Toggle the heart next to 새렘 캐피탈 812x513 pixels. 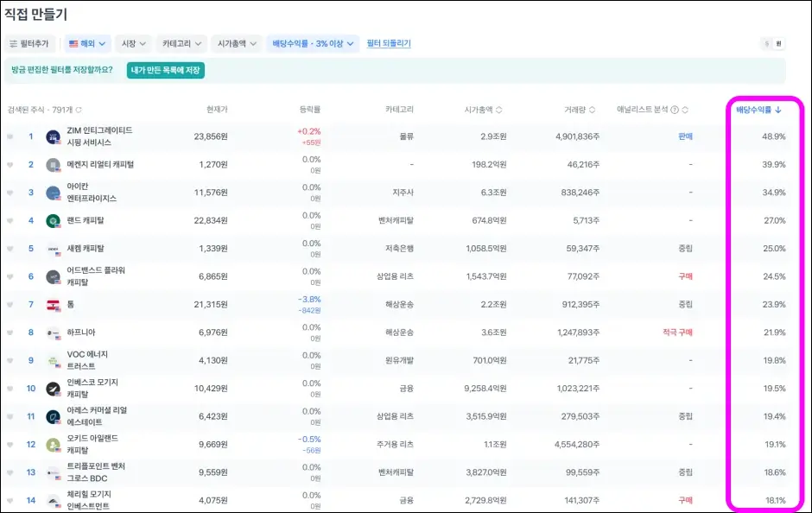pyautogui.click(x=10, y=249)
